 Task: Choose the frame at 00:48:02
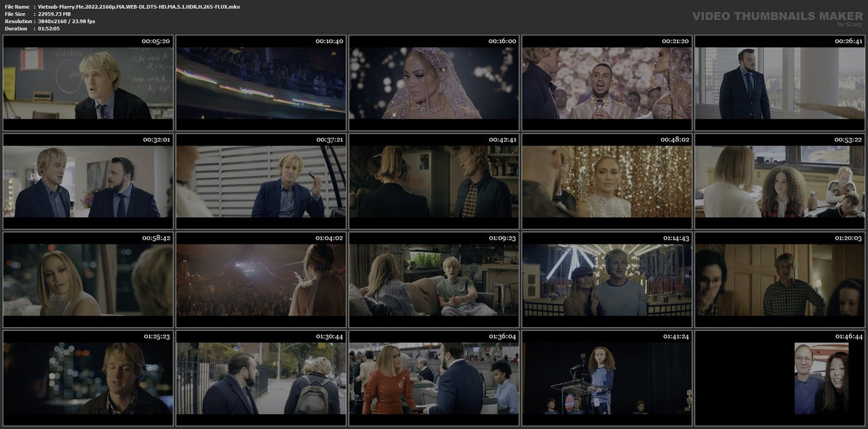tap(607, 181)
